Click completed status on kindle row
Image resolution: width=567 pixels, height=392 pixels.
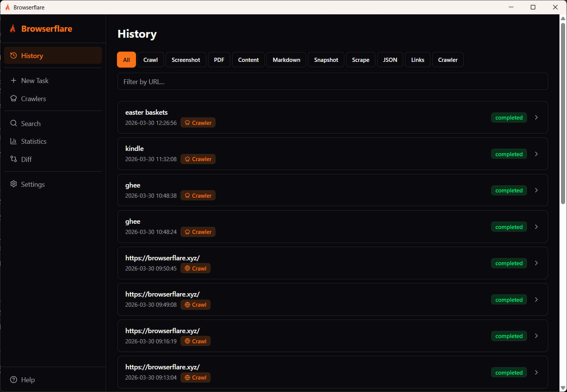[509, 154]
